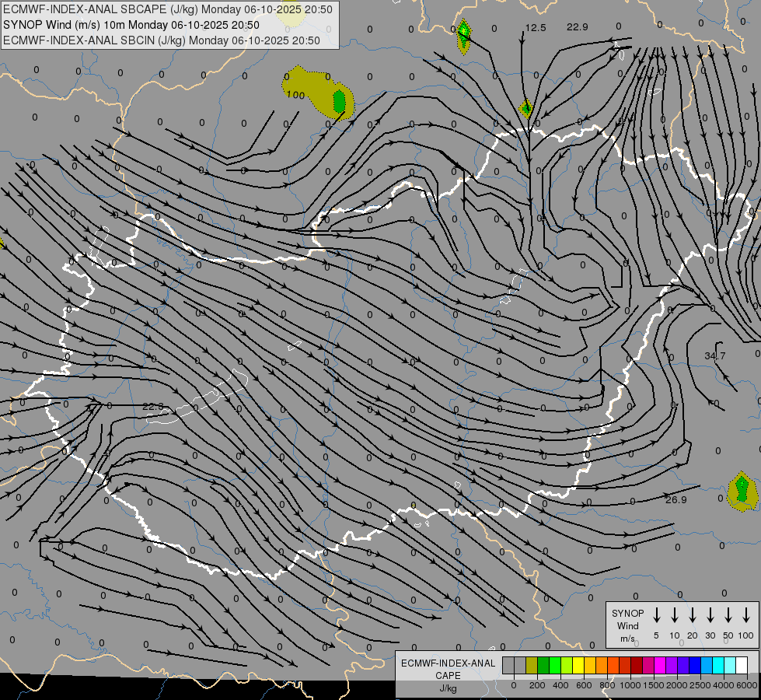Pick the bright magenta CAPE legend swatch
This screenshot has height=700, width=761.
click(x=660, y=665)
